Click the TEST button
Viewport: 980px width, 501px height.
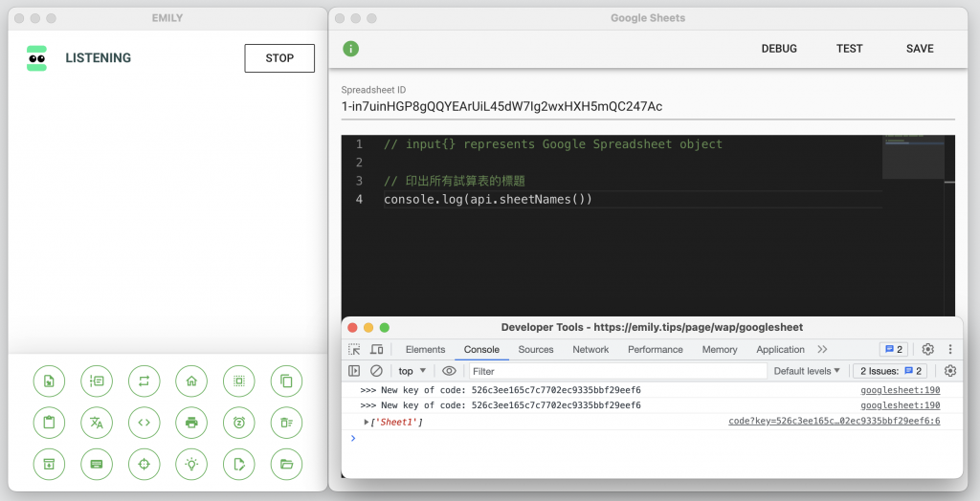tap(850, 49)
